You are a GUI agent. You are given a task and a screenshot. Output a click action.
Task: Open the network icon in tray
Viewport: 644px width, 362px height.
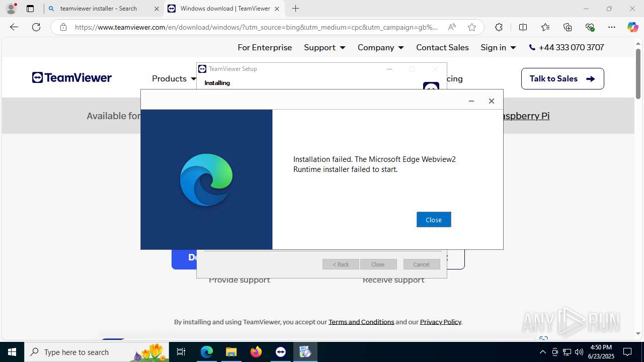click(x=567, y=352)
